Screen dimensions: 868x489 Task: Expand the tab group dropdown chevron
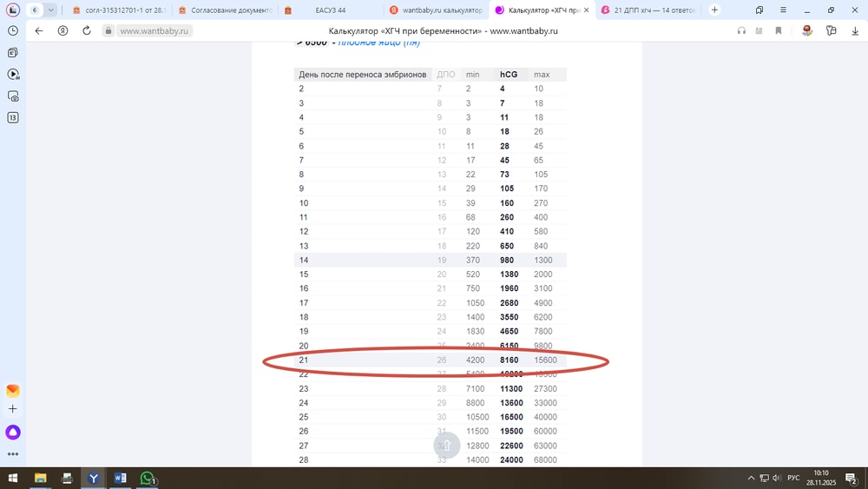[x=51, y=10]
